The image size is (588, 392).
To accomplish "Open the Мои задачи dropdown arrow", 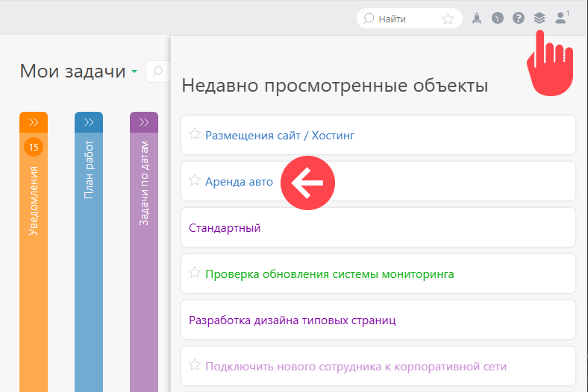I will tap(134, 72).
